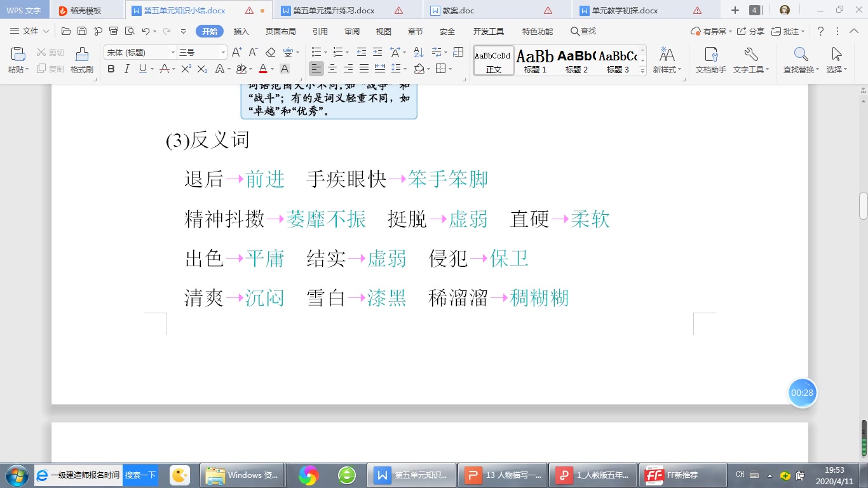
Task: Click the clear formatting eraser icon
Action: click(271, 52)
